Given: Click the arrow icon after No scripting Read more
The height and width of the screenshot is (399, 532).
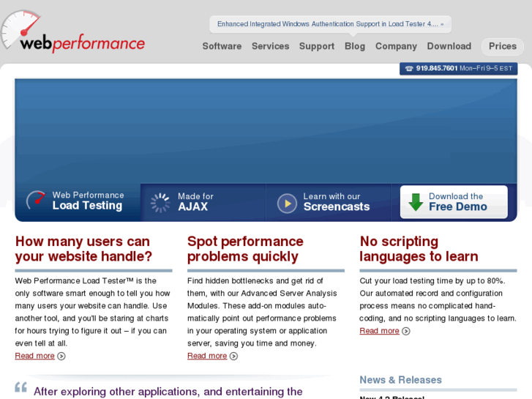Looking at the screenshot, I should pos(406,331).
